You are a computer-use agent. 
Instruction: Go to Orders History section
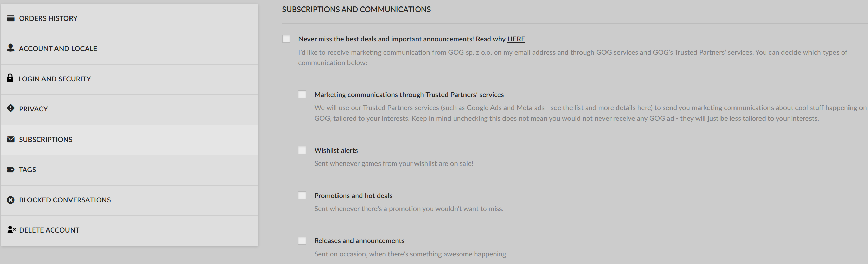click(x=130, y=19)
